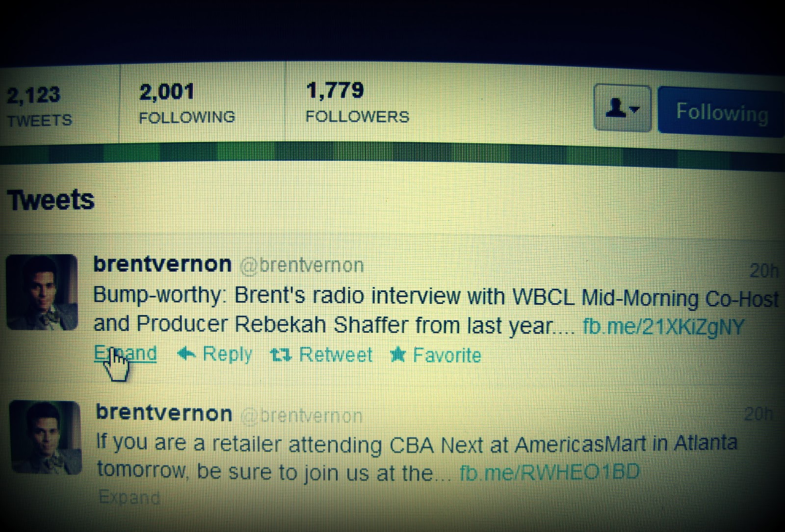Click the Retweet icon on first tweet
The width and height of the screenshot is (785, 532).
click(x=281, y=354)
